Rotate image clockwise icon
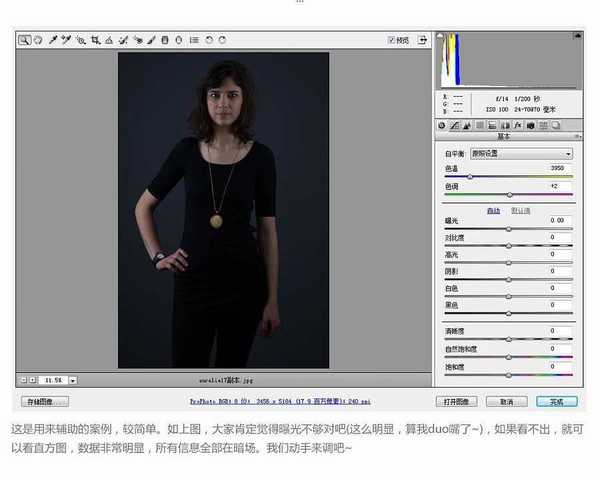Screen dimensions: 600x477 pyautogui.click(x=222, y=40)
